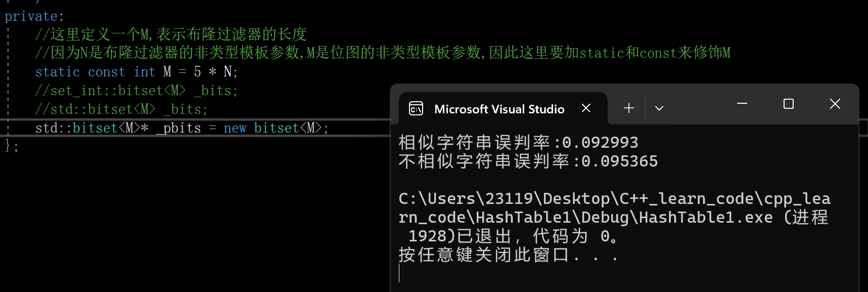Expand the terminal profile dropdown chevron
This screenshot has height=292, width=868.
pos(659,108)
